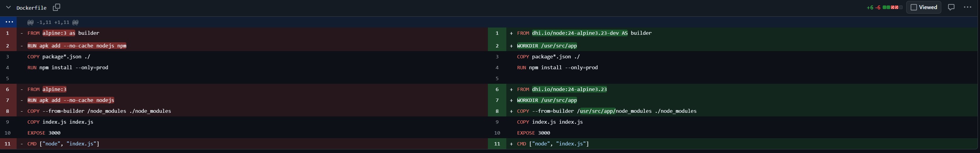Copy the Dockerfile file path
This screenshot has height=153, width=980.
(x=56, y=7)
